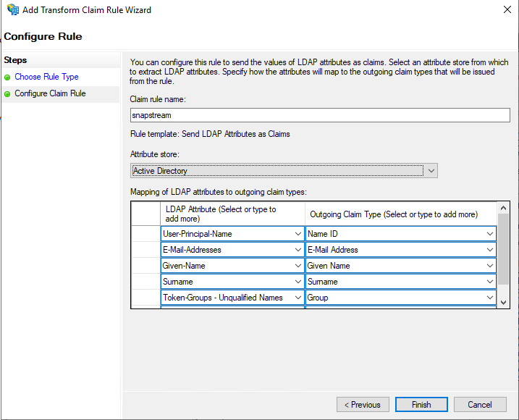Click the Configure Rule heading
The width and height of the screenshot is (519, 420).
[43, 36]
